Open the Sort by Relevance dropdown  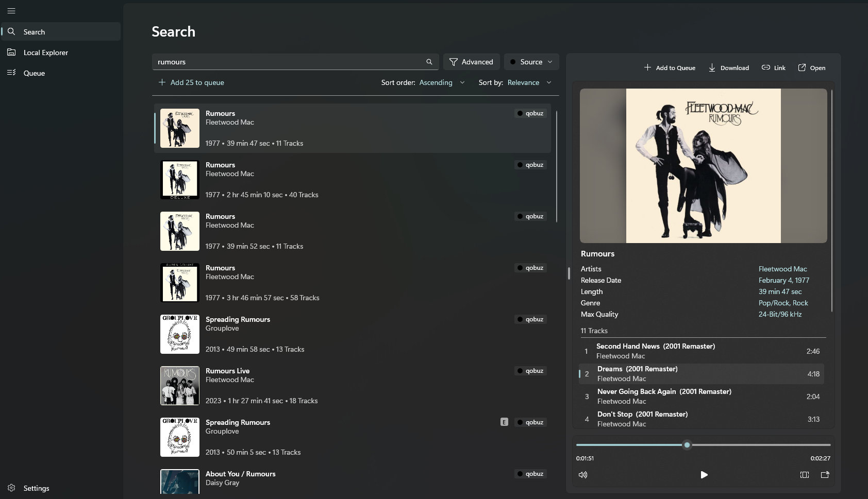529,82
